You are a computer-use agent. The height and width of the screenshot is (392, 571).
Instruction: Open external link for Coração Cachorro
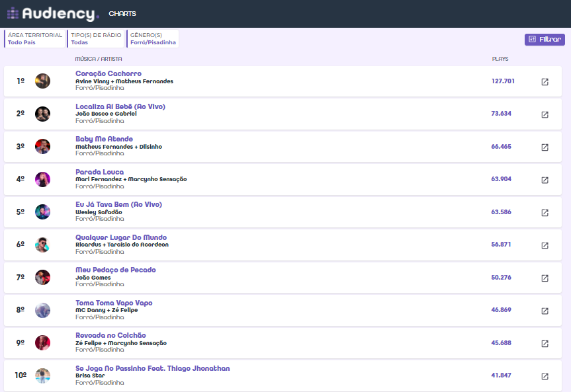[545, 82]
